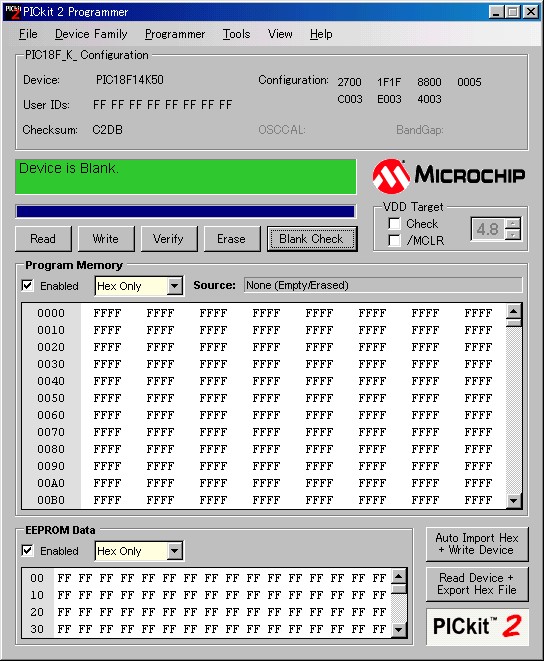Open the Device Family menu
Image resolution: width=544 pixels, height=661 pixels.
pyautogui.click(x=91, y=34)
